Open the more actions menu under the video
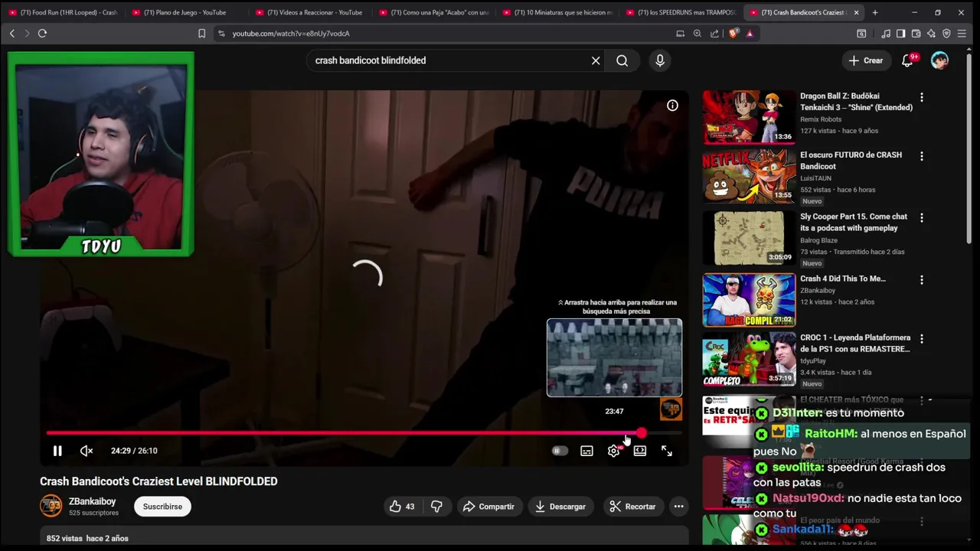The height and width of the screenshot is (551, 980). pos(678,507)
